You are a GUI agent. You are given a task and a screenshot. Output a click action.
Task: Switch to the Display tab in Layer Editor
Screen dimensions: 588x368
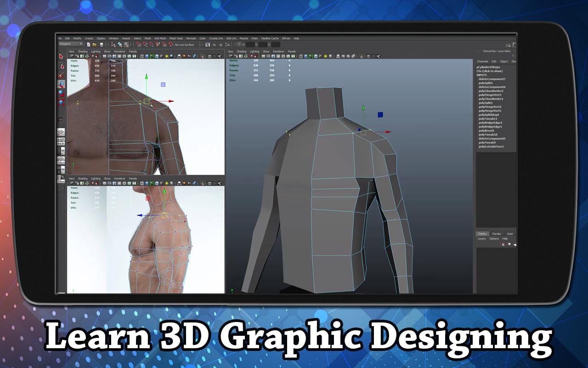pyautogui.click(x=482, y=234)
